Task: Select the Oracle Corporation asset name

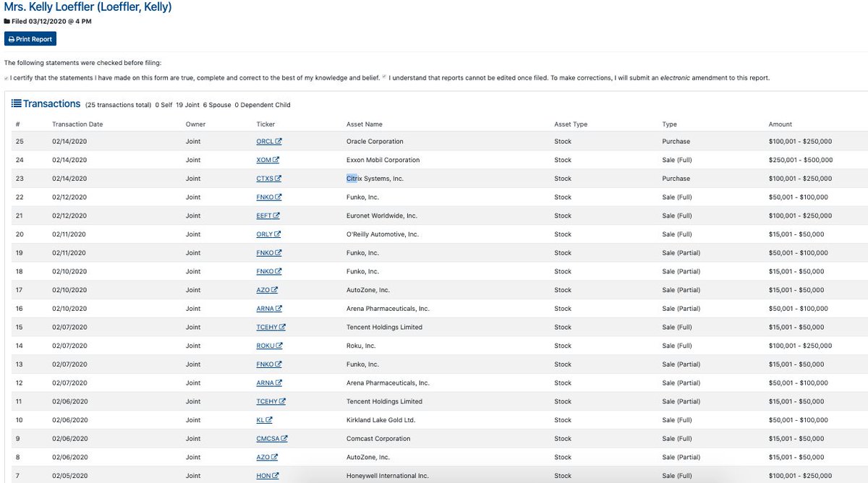Action: click(375, 142)
